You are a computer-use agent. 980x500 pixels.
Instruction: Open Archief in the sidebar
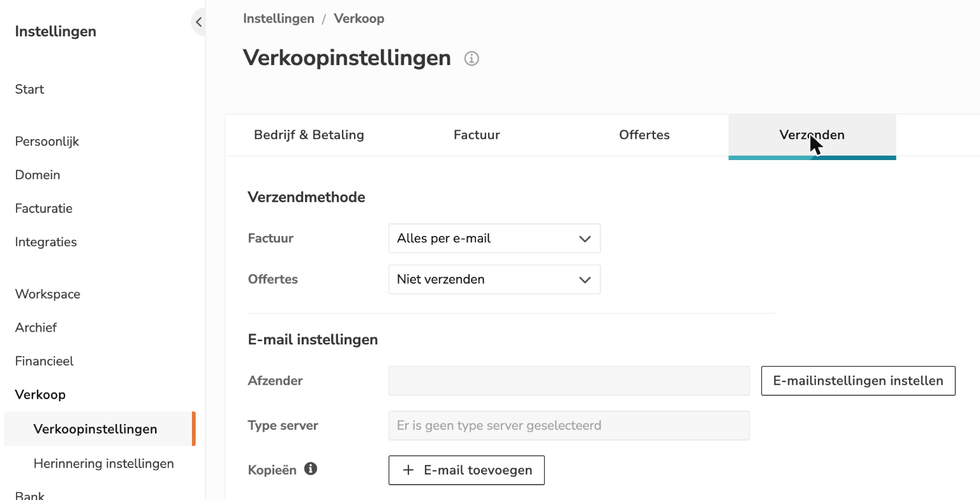36,328
